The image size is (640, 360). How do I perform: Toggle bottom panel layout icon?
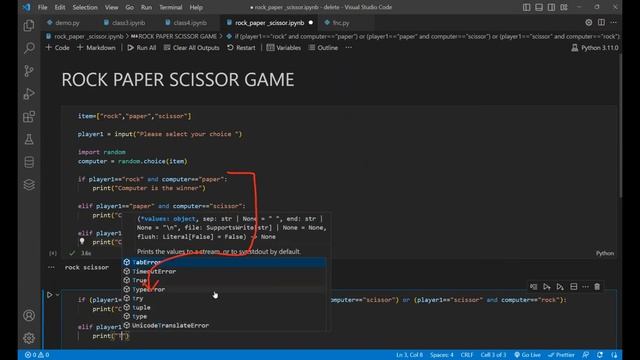[539, 7]
